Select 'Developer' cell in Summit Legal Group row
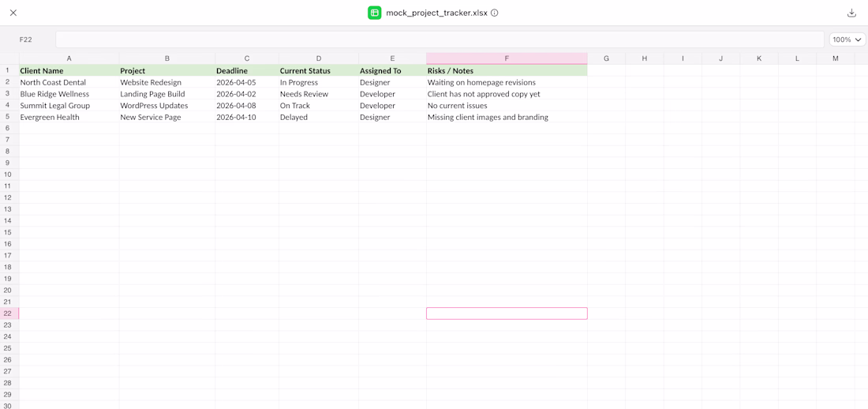The height and width of the screenshot is (409, 868). point(392,105)
